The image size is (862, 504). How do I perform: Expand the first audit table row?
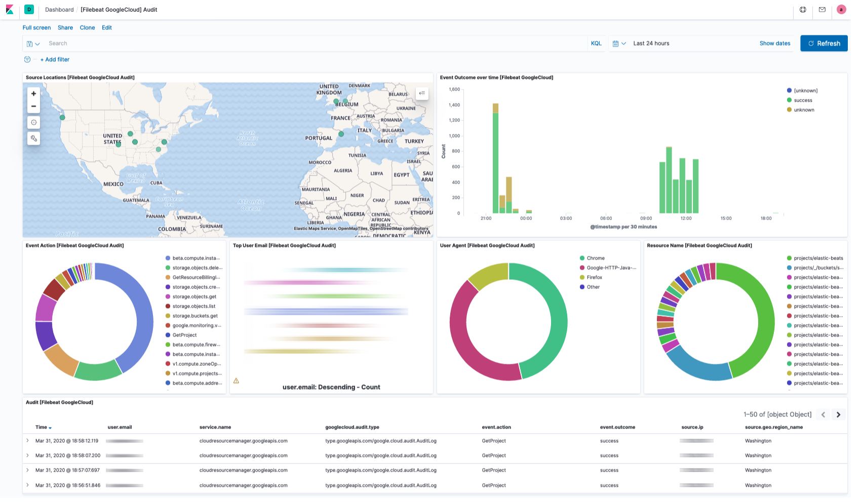point(27,441)
